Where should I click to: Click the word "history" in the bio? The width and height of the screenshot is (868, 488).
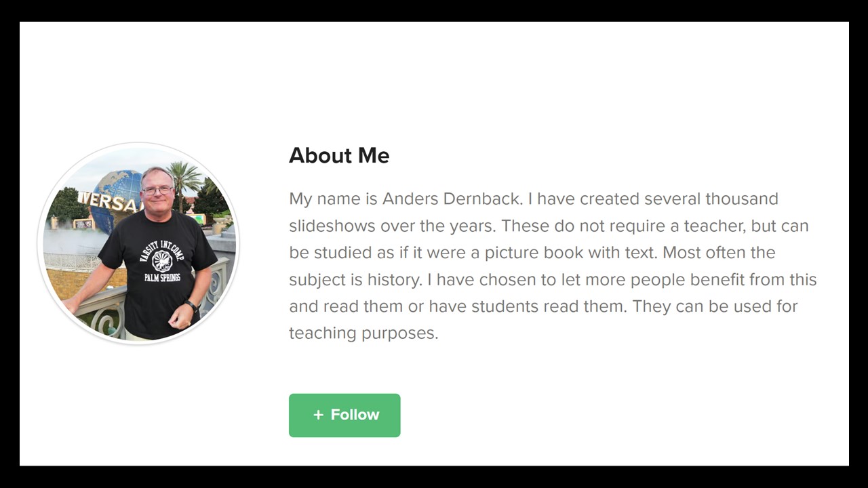[393, 279]
